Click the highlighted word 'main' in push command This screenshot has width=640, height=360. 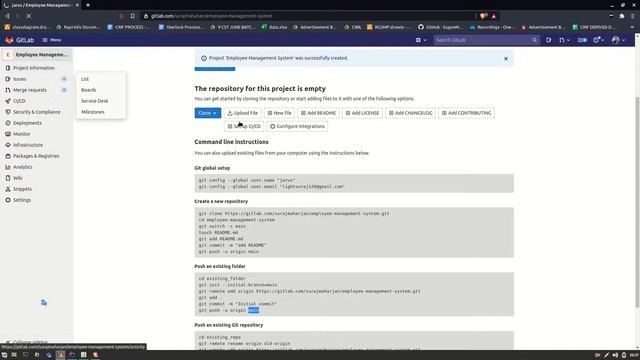pos(253,310)
